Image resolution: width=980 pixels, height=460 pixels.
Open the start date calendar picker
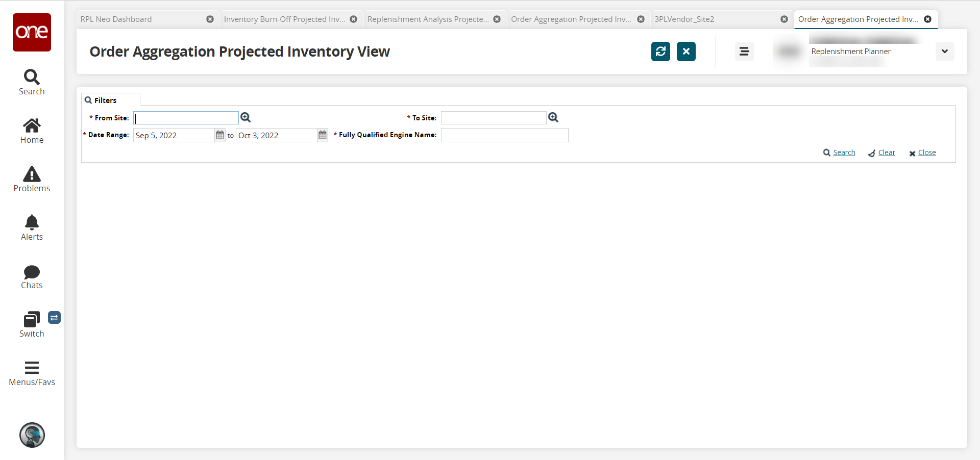click(x=220, y=135)
